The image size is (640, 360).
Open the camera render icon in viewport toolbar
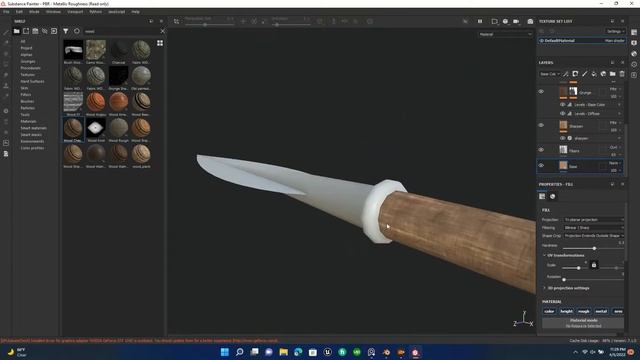coord(530,21)
